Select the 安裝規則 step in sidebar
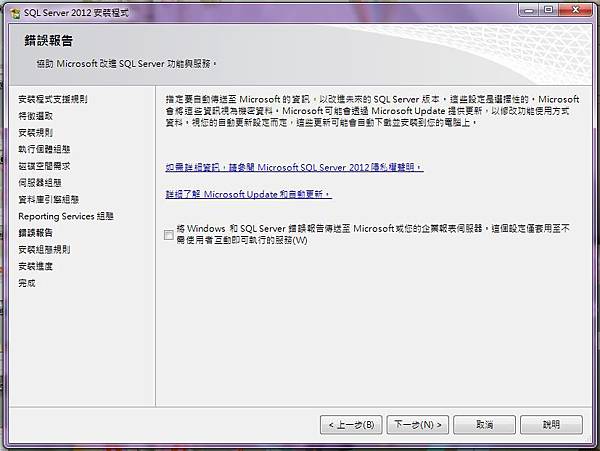 [36, 132]
